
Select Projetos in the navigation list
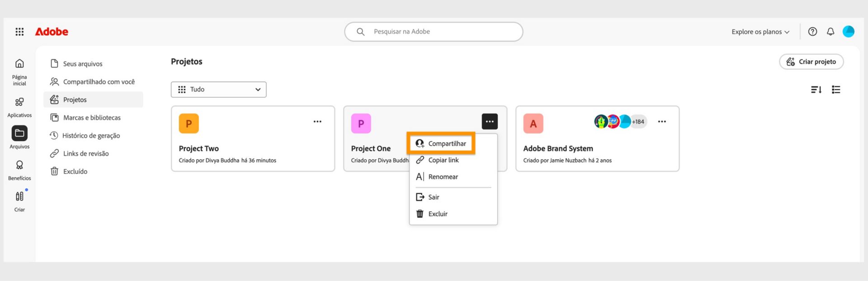point(94,100)
